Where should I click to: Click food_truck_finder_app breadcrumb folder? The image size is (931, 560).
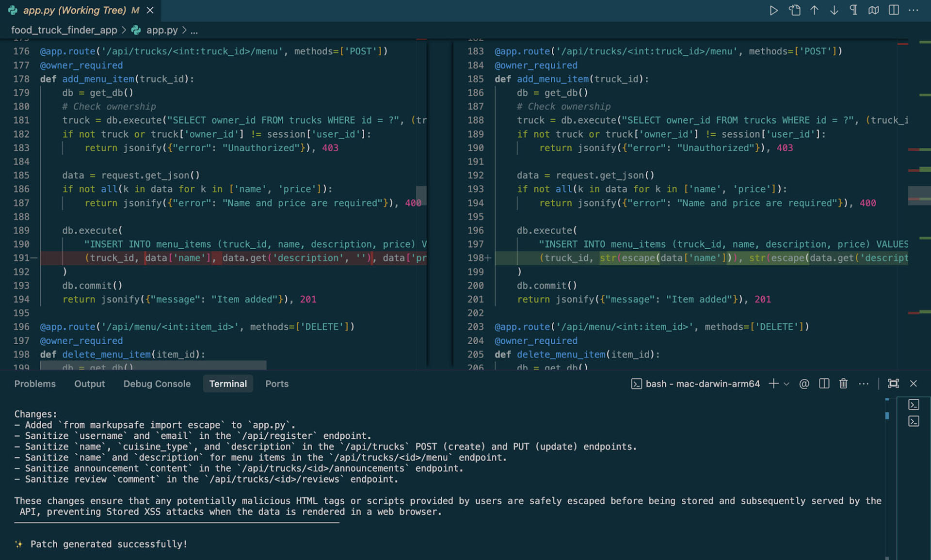click(x=64, y=30)
